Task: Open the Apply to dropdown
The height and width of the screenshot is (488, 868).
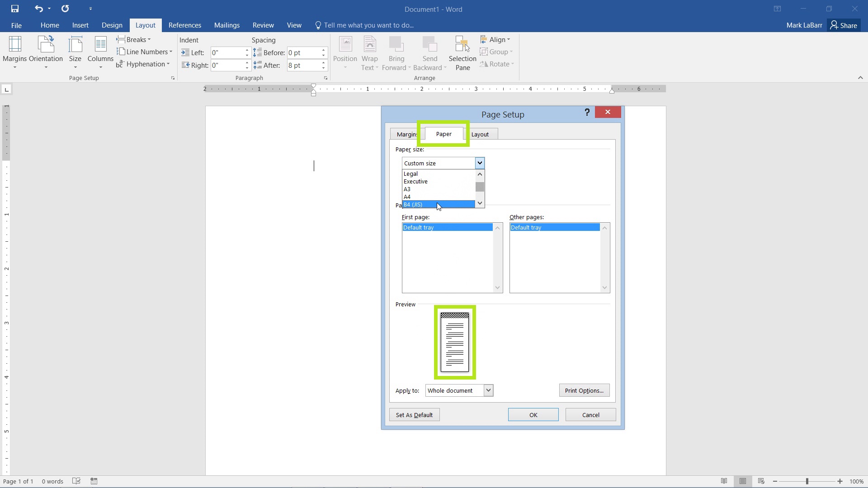Action: pos(487,390)
